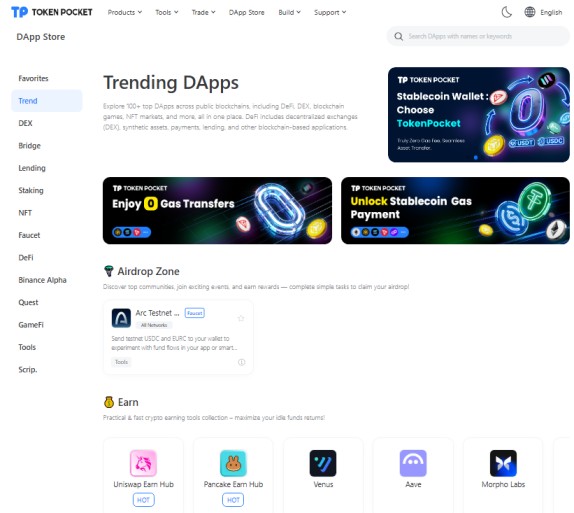Image resolution: width=574 pixels, height=513 pixels.
Task: Open the Pancake Earn Hub icon
Action: point(233,463)
